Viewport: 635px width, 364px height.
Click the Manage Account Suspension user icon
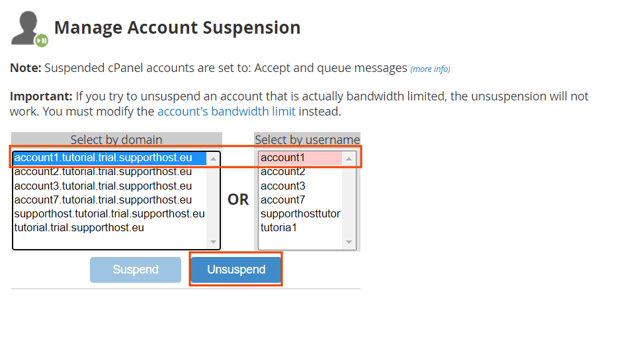(x=29, y=28)
